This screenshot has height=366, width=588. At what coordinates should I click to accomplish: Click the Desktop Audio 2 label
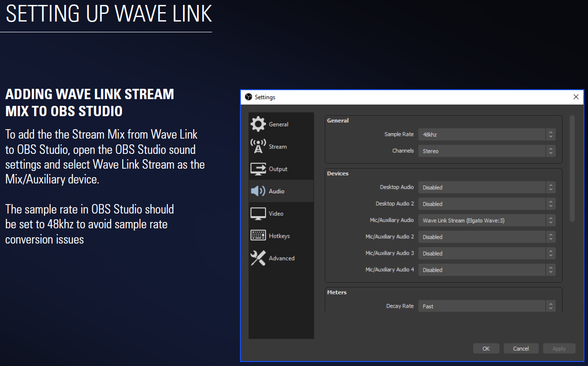tap(395, 204)
